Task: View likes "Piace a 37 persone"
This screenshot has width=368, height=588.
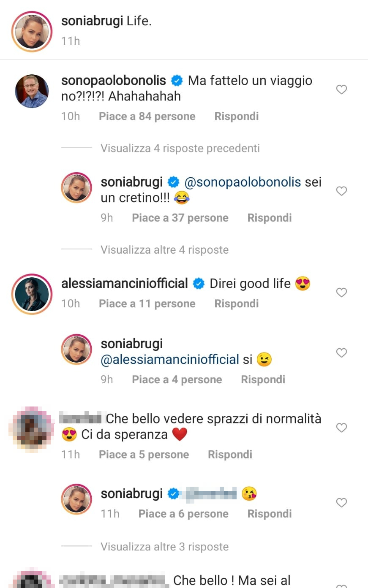Action: [x=180, y=218]
